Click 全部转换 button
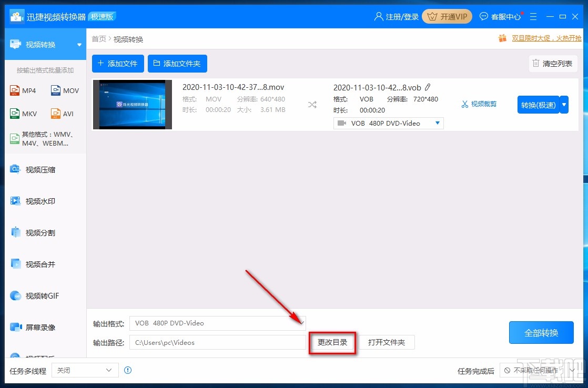 [x=541, y=332]
